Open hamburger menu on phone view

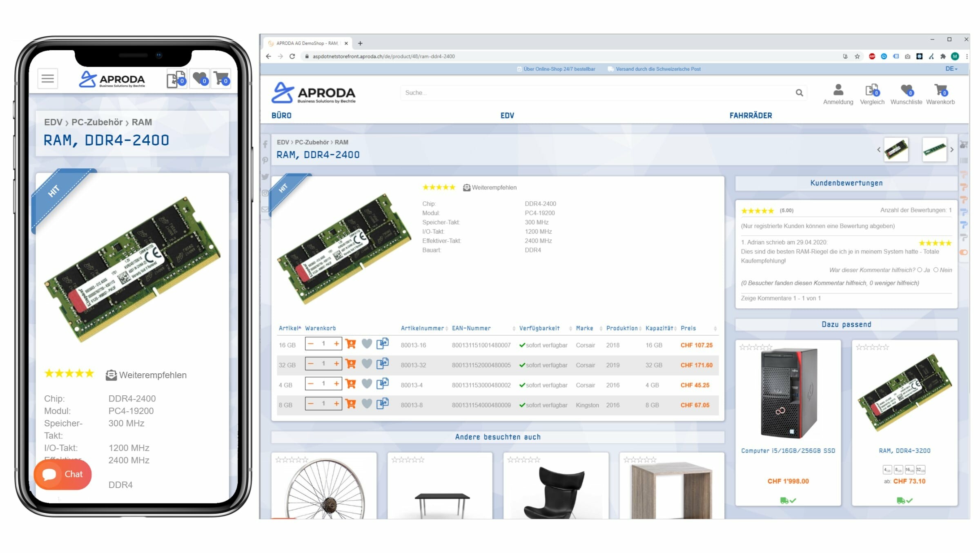tap(48, 78)
